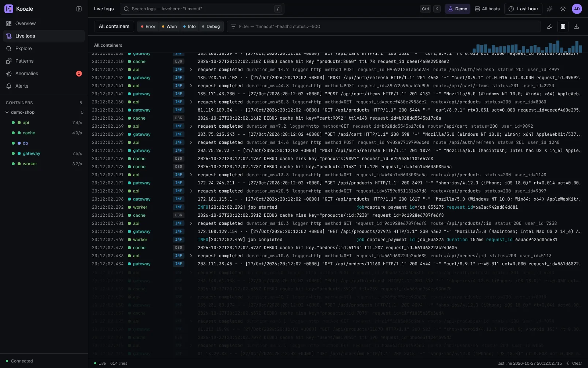The width and height of the screenshot is (588, 368).
Task: Click the All containers button
Action: 114,26
